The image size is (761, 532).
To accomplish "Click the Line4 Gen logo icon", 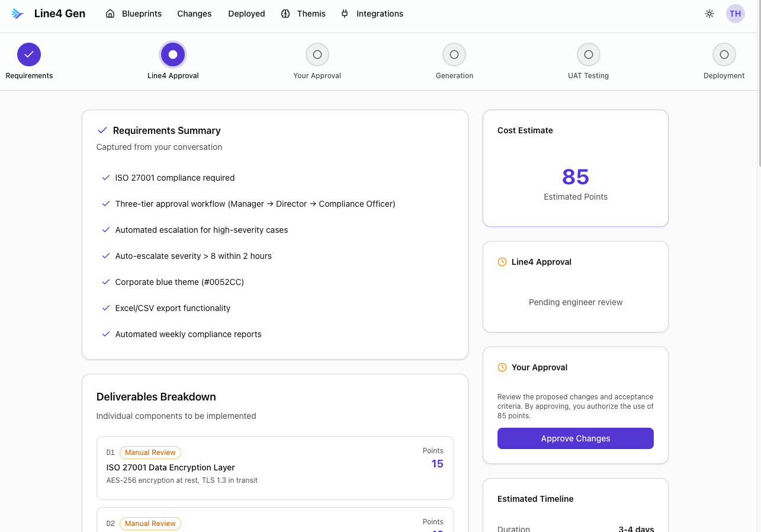I will [18, 14].
